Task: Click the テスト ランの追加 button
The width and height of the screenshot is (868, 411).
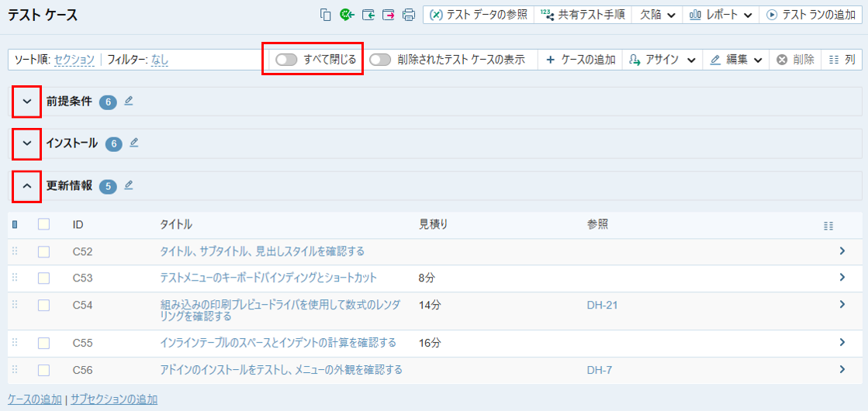Action: tap(811, 15)
